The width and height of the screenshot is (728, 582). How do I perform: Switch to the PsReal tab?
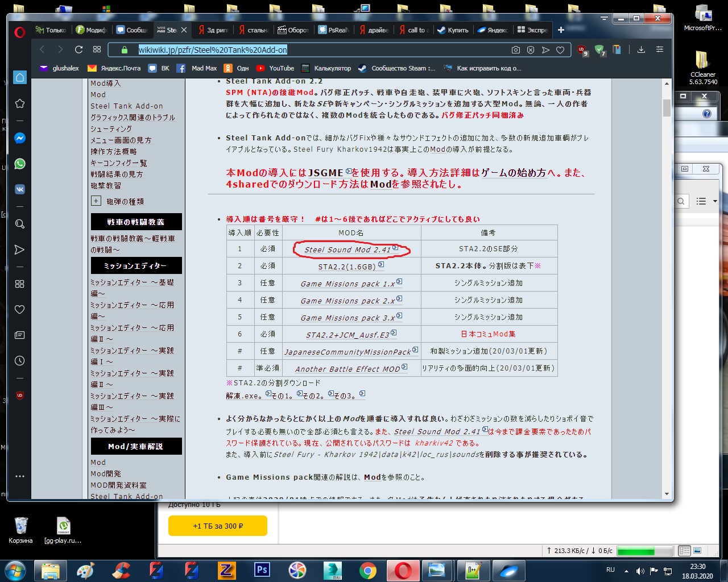pyautogui.click(x=333, y=30)
